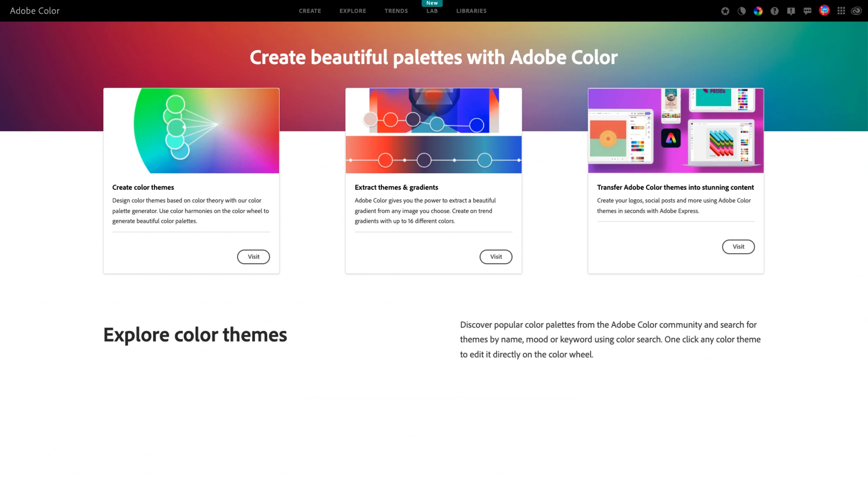The image size is (868, 484).
Task: Click Visit under Transfer Adobe Color themes
Action: tap(738, 247)
